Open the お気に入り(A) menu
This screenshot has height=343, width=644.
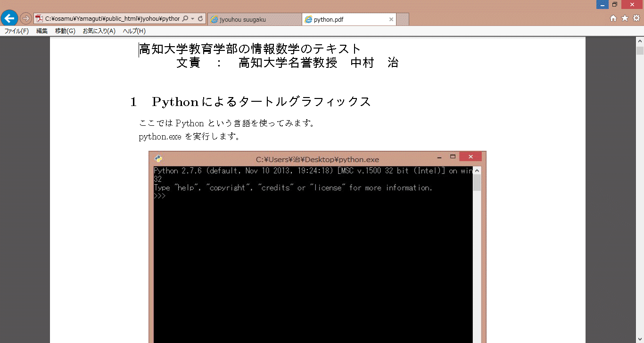pyautogui.click(x=99, y=31)
